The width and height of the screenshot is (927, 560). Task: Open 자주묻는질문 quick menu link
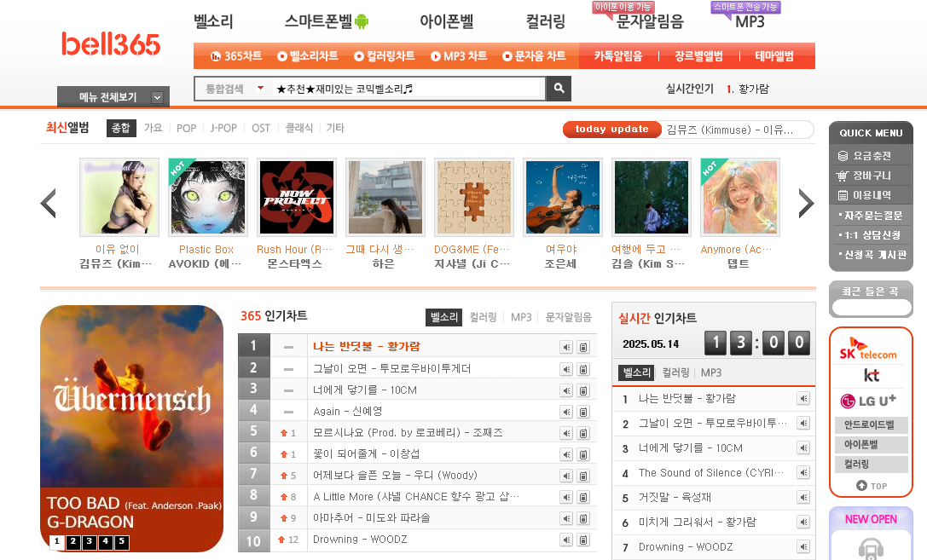tap(871, 216)
